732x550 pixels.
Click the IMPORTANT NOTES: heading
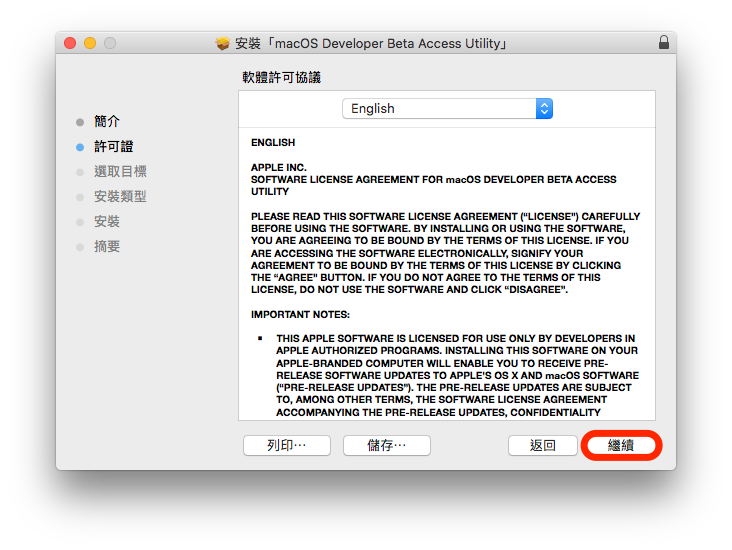click(300, 315)
